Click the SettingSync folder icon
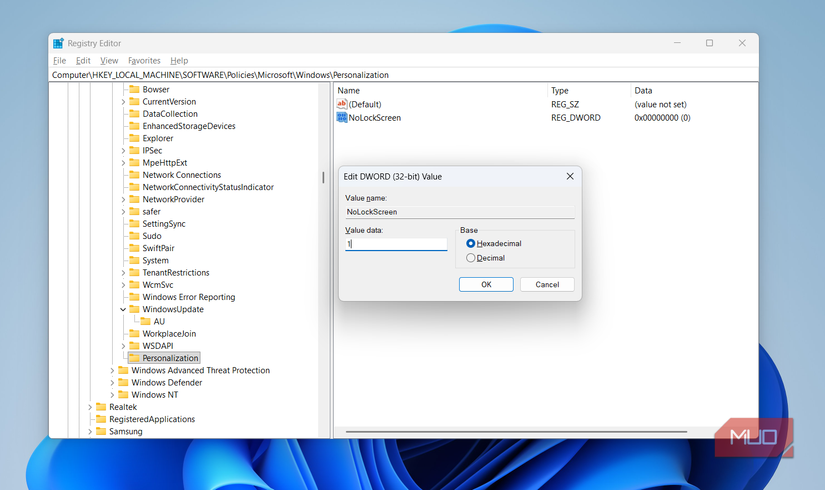Image resolution: width=825 pixels, height=490 pixels. click(135, 224)
